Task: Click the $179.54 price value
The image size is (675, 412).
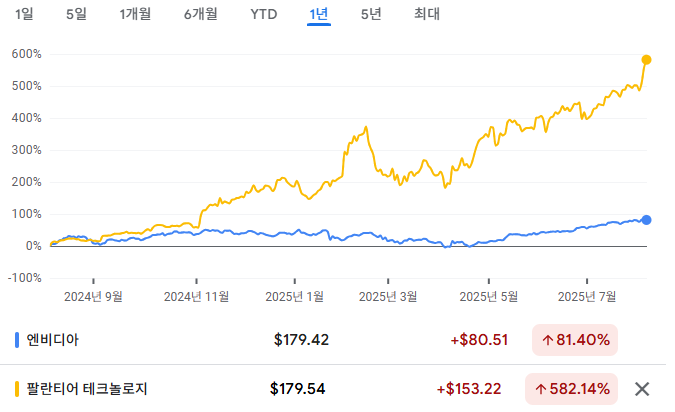Action: tap(297, 389)
